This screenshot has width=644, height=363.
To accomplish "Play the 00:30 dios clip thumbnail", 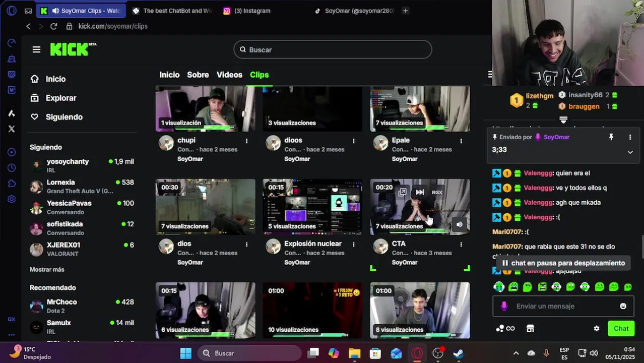I will tap(205, 207).
